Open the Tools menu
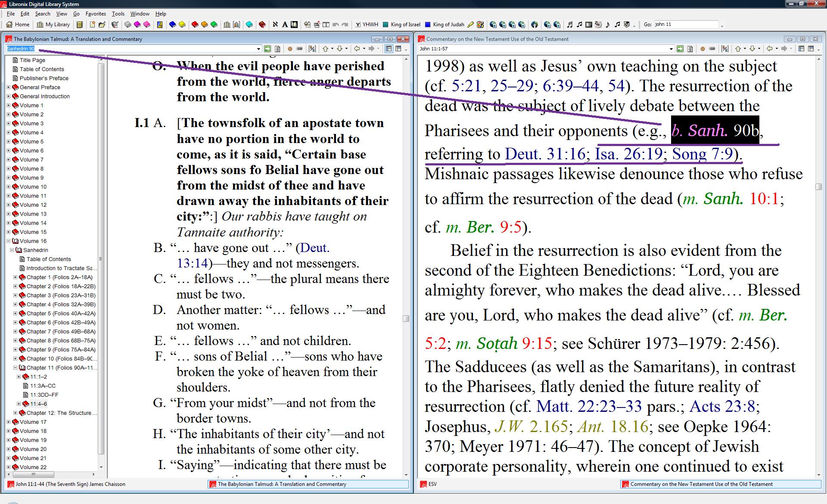827x504 pixels. tap(118, 14)
